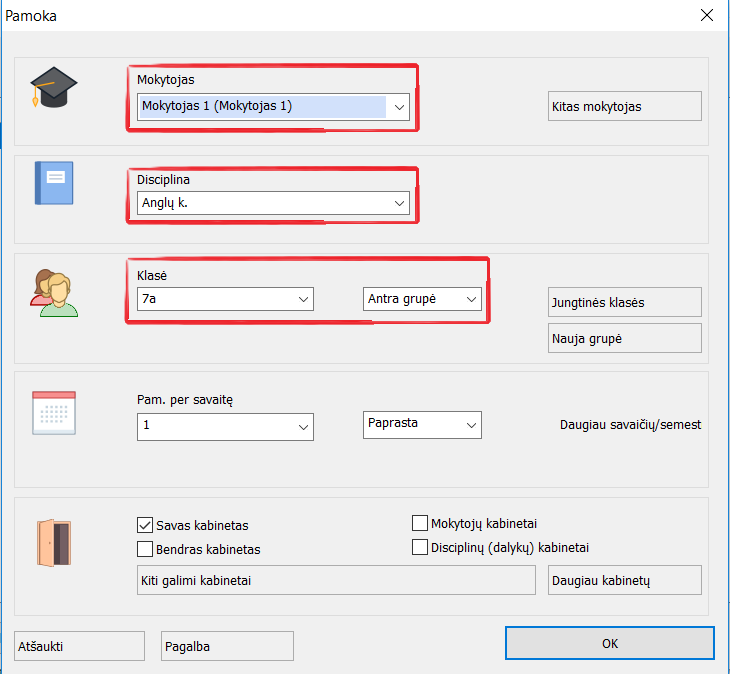Open the Pam. per savaitę dropdown
This screenshot has width=730, height=680.
[302, 427]
